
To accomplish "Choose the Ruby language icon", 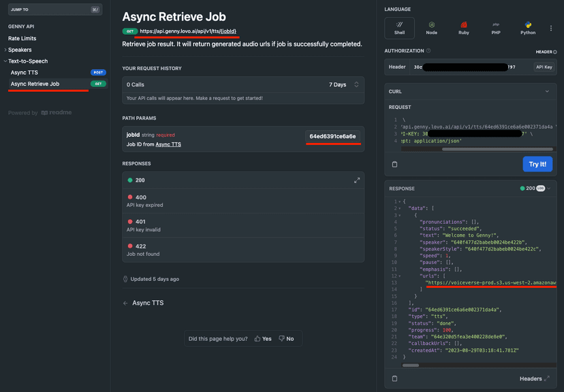I will (x=463, y=28).
